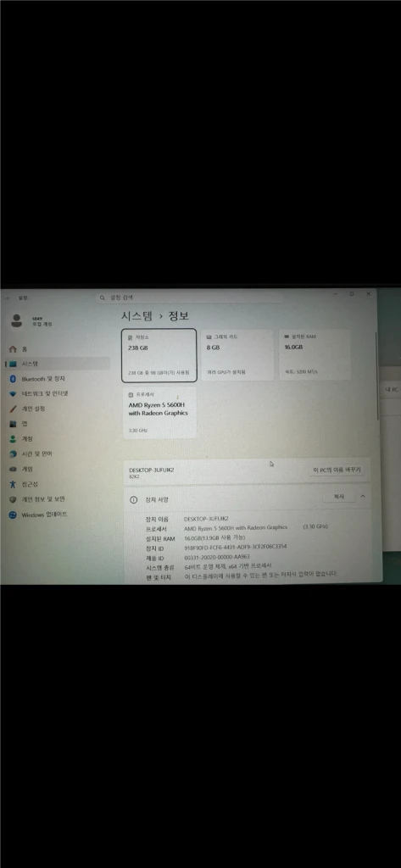Open the 계정 accounts icon
Image resolution: width=401 pixels, height=868 pixels.
click(x=12, y=438)
